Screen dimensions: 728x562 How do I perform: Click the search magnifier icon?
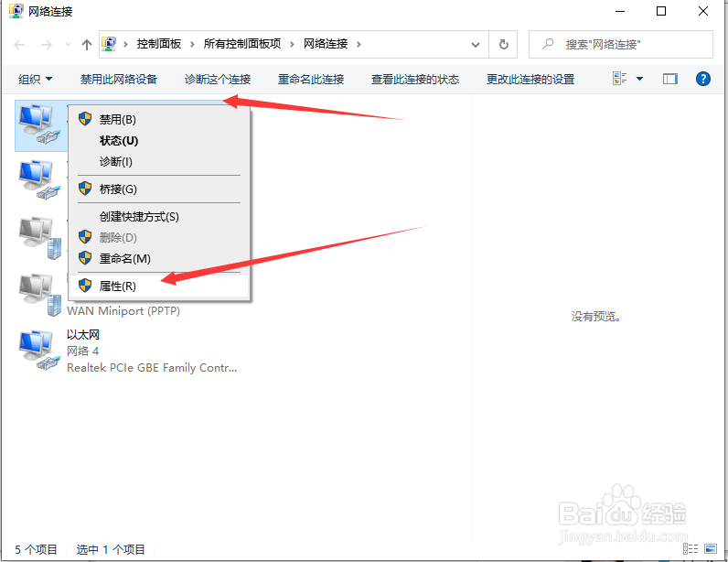coord(548,44)
